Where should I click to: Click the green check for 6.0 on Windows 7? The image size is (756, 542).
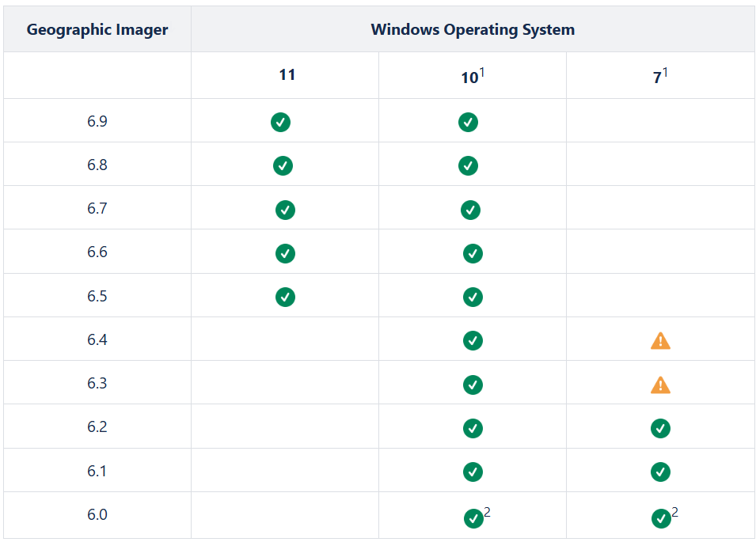(661, 519)
